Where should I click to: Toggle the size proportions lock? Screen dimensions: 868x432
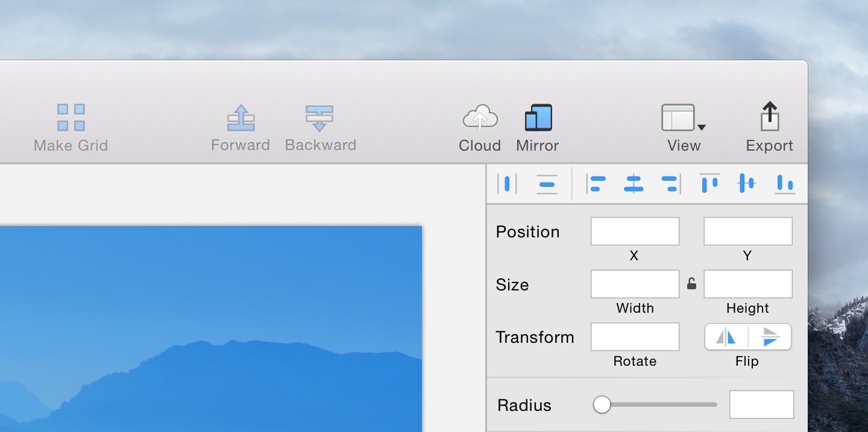tap(691, 284)
